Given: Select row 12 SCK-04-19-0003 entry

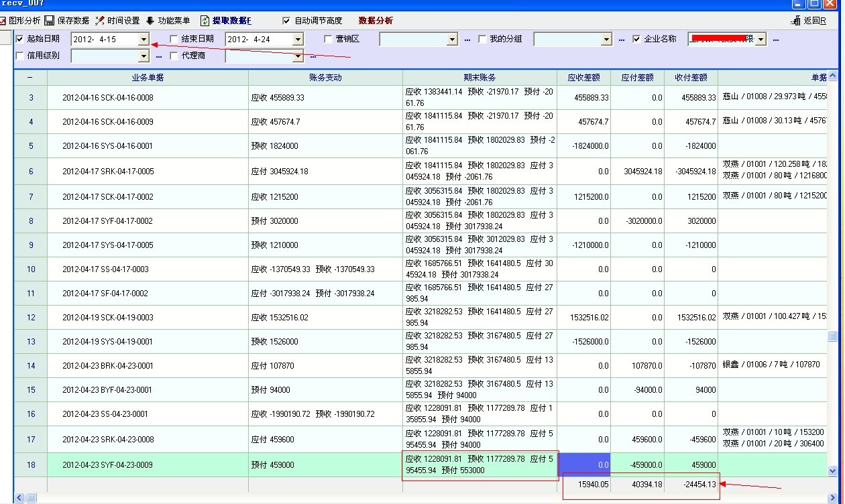Looking at the screenshot, I should [x=148, y=318].
